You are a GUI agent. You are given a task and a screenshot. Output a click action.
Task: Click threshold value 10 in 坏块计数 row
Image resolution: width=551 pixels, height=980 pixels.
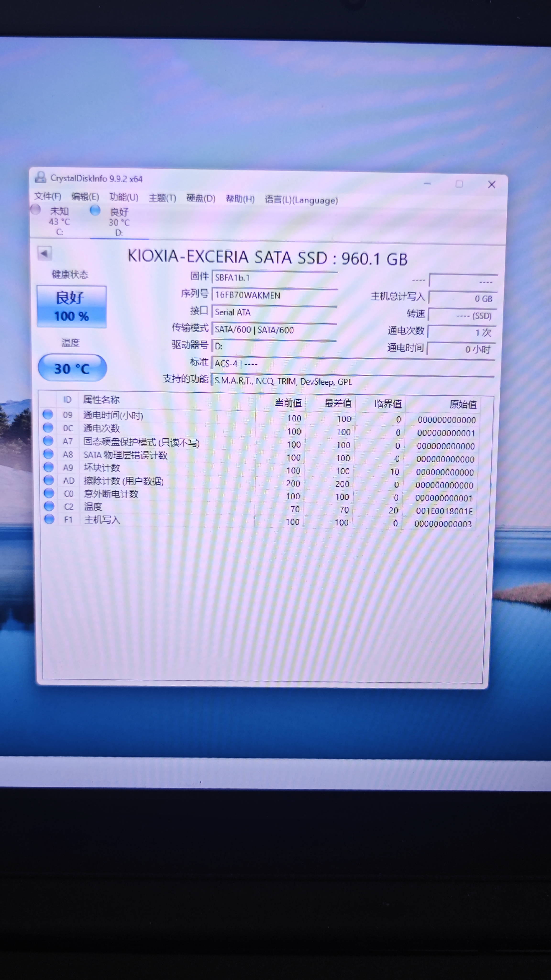[x=395, y=472]
